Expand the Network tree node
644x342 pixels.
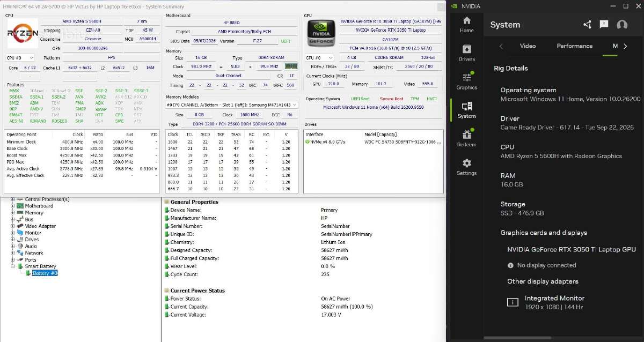tap(13, 253)
